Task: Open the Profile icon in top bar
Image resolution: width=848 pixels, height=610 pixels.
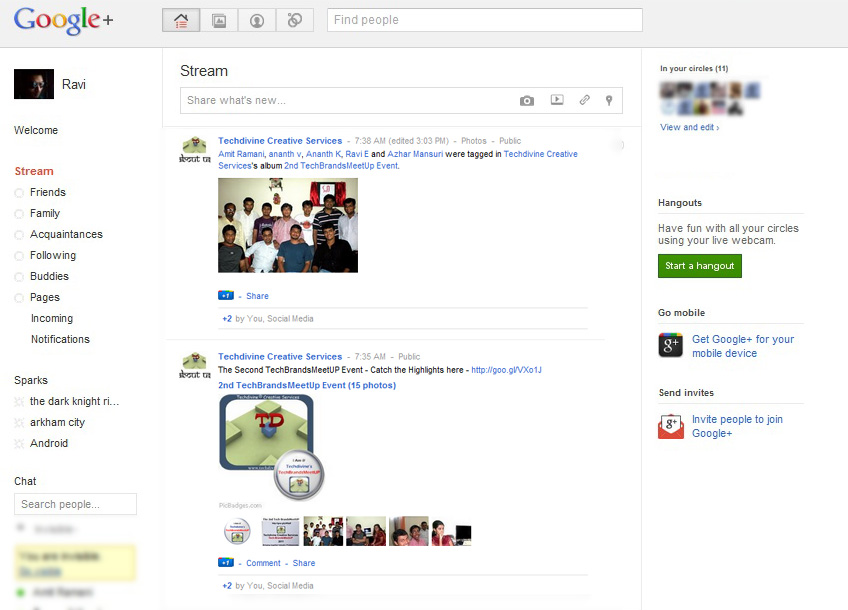Action: pos(257,20)
